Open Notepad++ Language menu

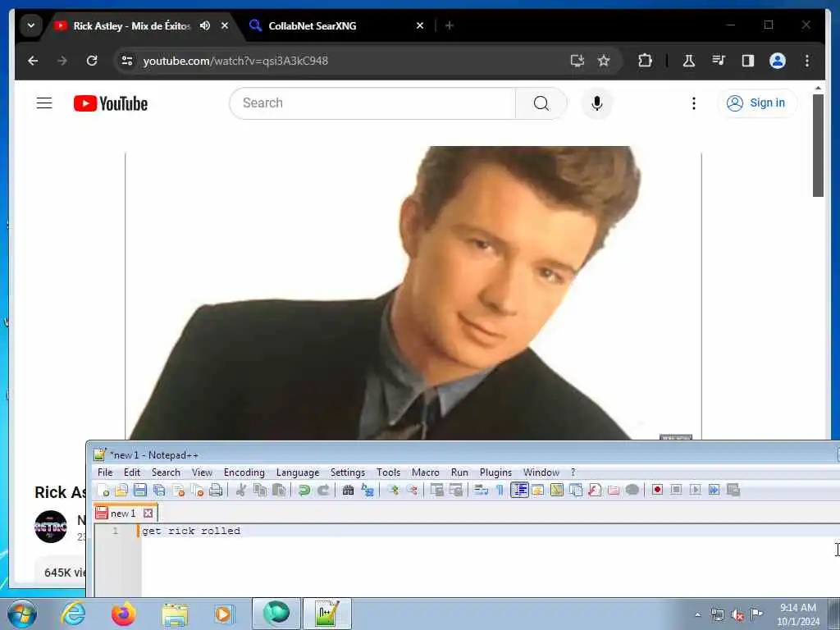click(297, 472)
